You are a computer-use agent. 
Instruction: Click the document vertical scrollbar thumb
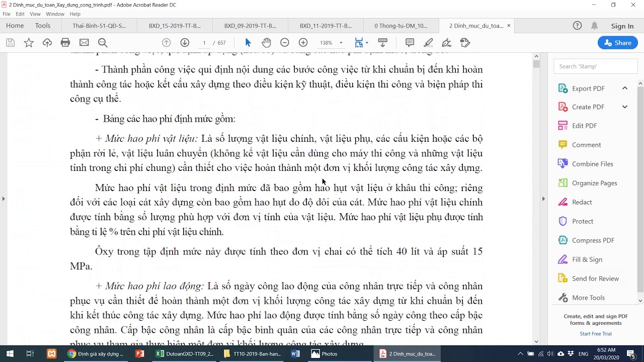tap(536, 64)
